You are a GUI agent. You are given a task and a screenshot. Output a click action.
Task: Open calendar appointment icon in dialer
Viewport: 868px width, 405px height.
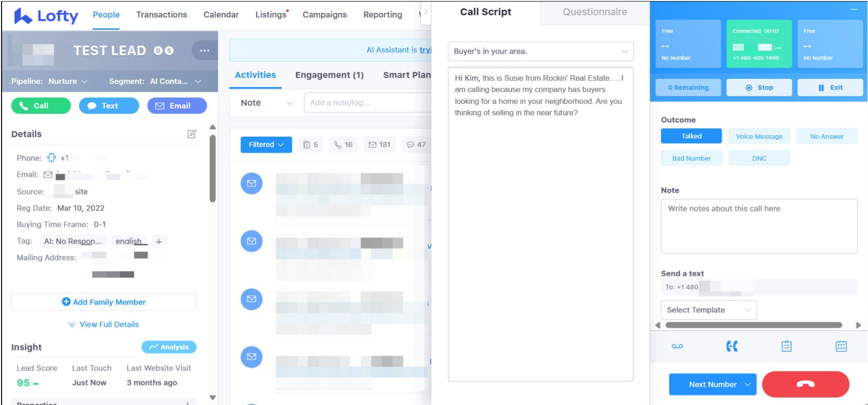841,346
